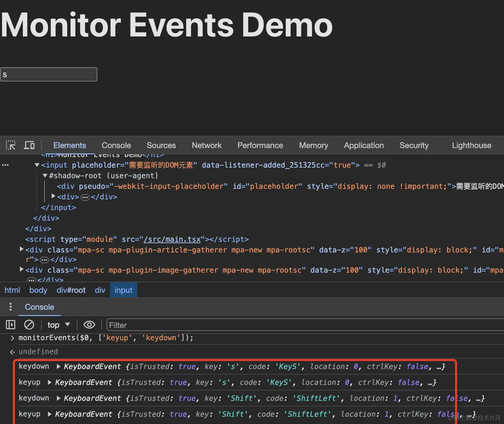Expand the collapsed div ellipsis badge in shadow-root
This screenshot has width=504, height=424.
click(85, 197)
